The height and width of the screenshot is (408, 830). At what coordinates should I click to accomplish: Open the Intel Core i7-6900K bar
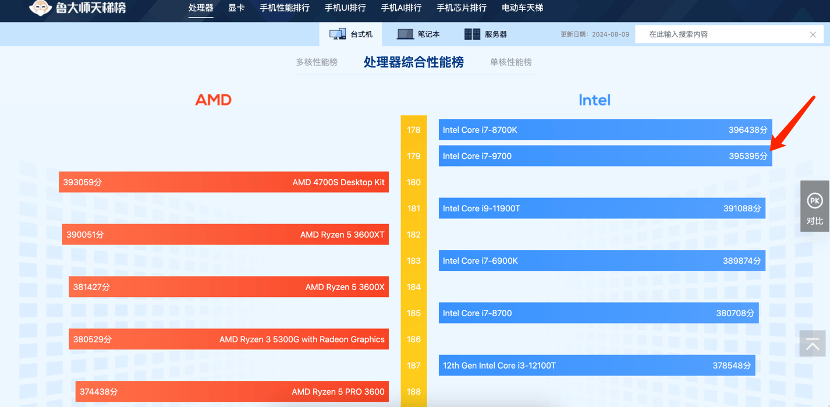[602, 260]
